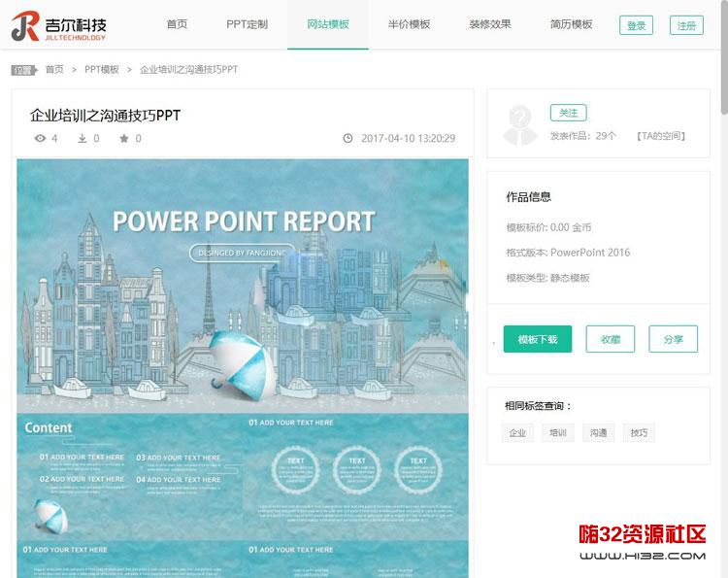Click the author avatar placeholder
Image resolution: width=728 pixels, height=578 pixels.
[519, 124]
